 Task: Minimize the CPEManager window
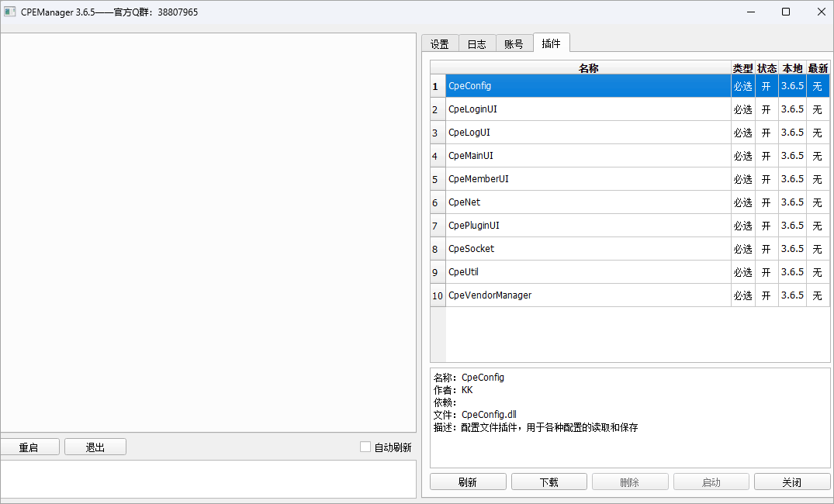(751, 12)
